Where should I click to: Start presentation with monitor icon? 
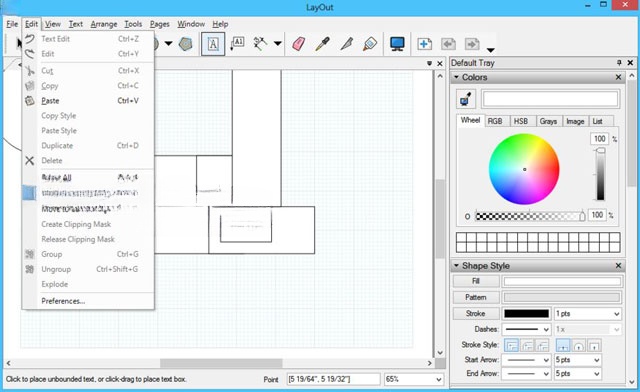coord(397,44)
